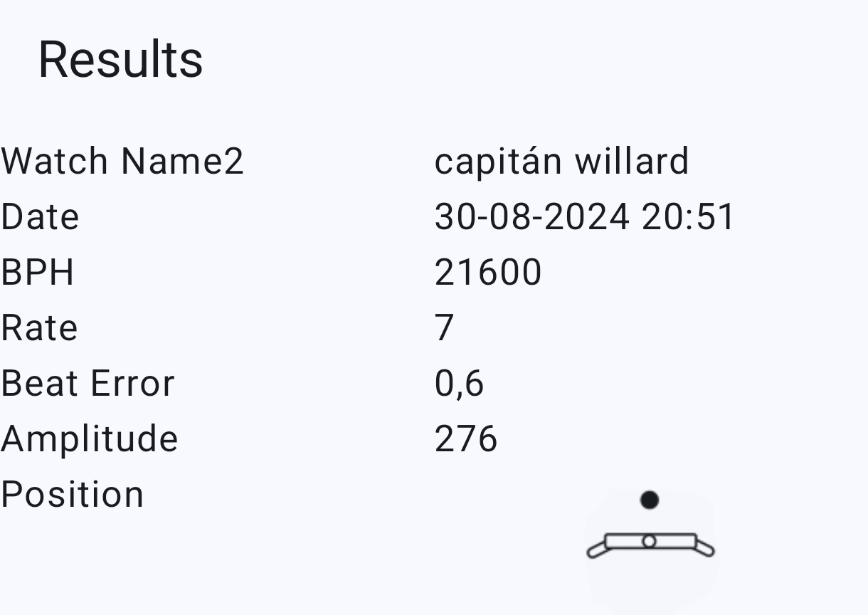
Task: Select the date value 30-08-2024
Action: click(531, 216)
